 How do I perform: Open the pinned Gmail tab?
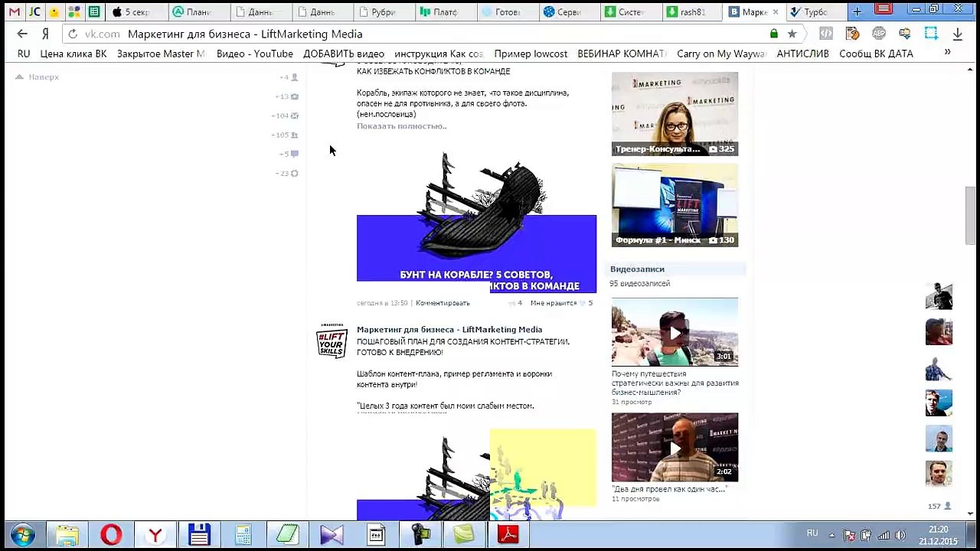click(x=14, y=11)
